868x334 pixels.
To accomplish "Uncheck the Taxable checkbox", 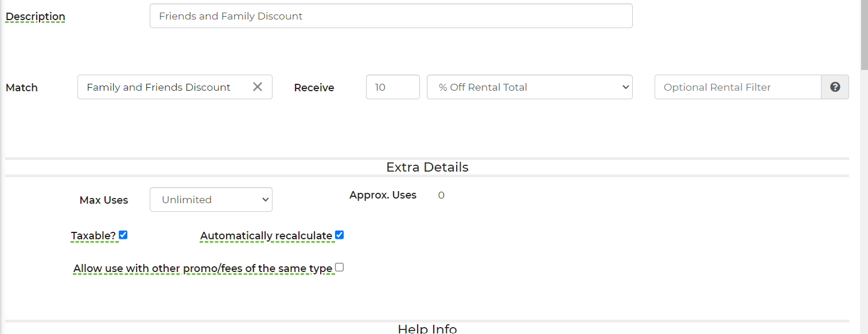I will pos(123,235).
